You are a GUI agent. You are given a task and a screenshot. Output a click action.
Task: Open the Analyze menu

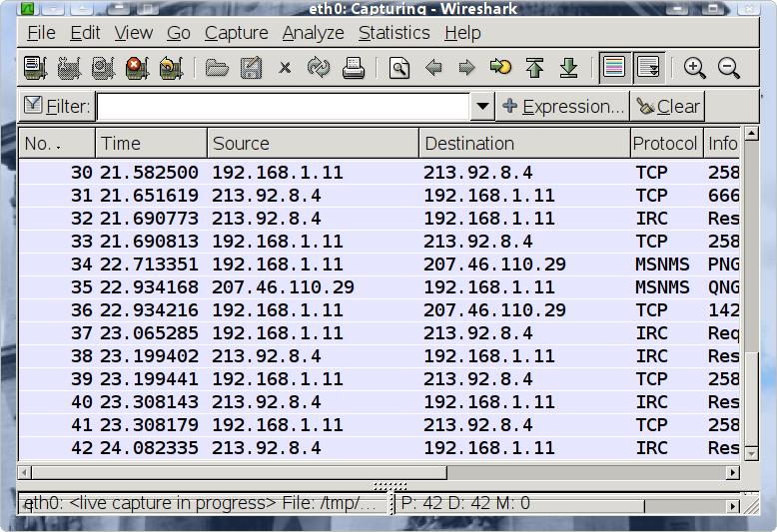(x=313, y=33)
